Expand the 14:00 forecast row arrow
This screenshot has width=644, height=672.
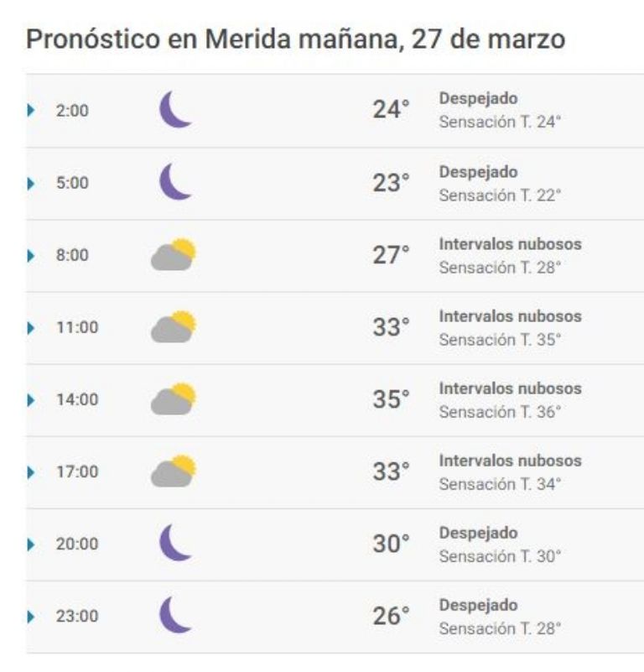pos(30,400)
